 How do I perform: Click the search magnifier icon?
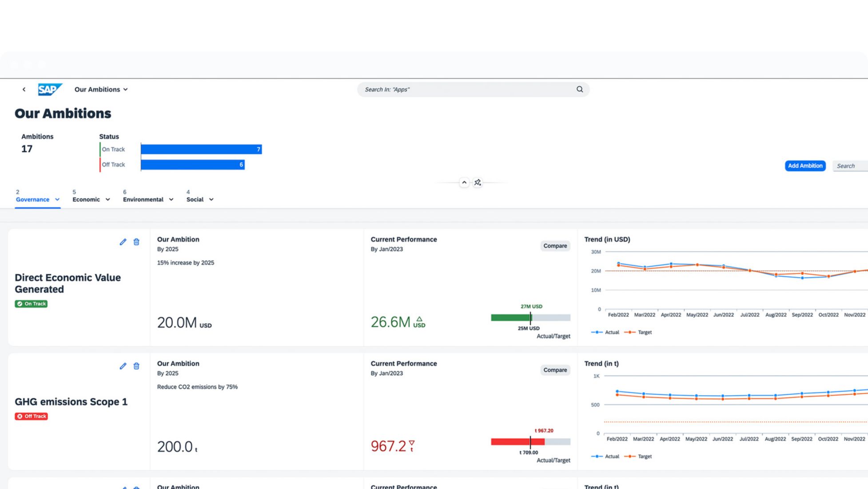pos(580,89)
